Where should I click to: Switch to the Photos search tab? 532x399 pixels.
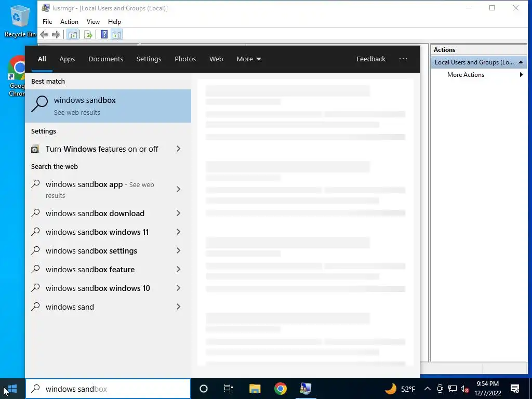(x=185, y=59)
